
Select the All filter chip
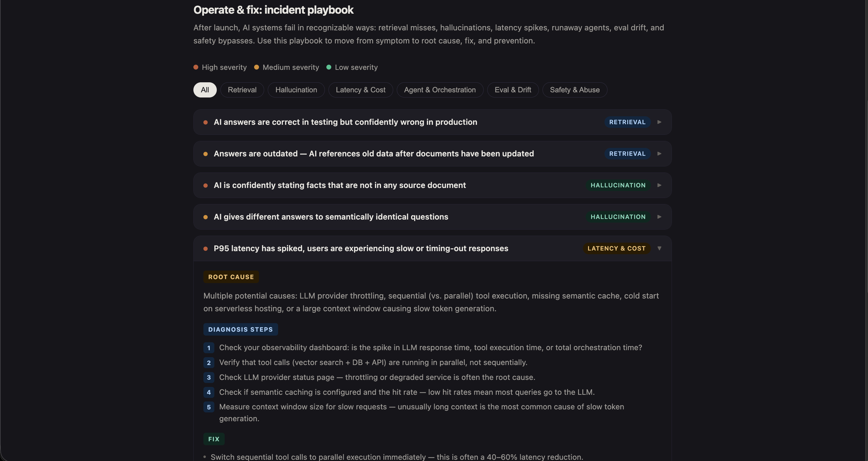pos(205,90)
